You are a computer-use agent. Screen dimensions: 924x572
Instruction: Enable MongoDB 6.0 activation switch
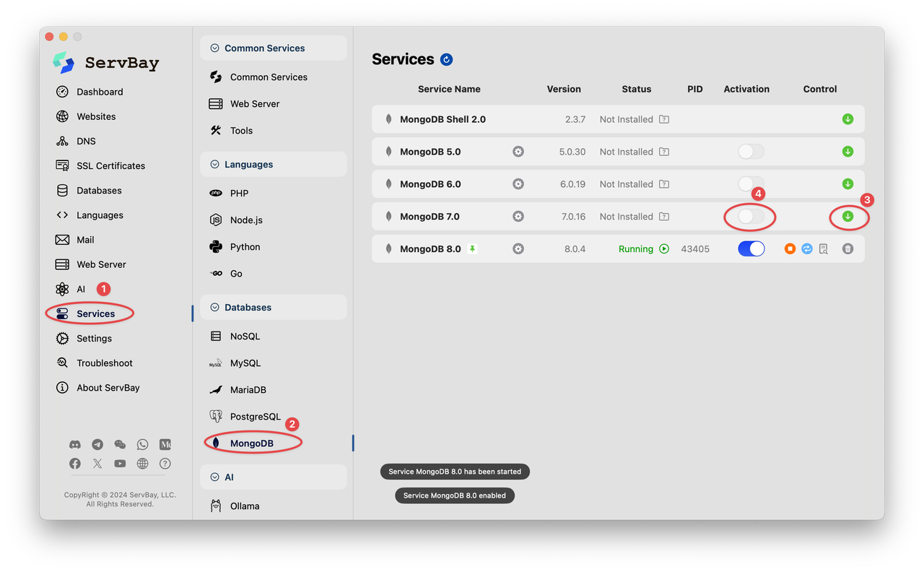[x=751, y=184]
